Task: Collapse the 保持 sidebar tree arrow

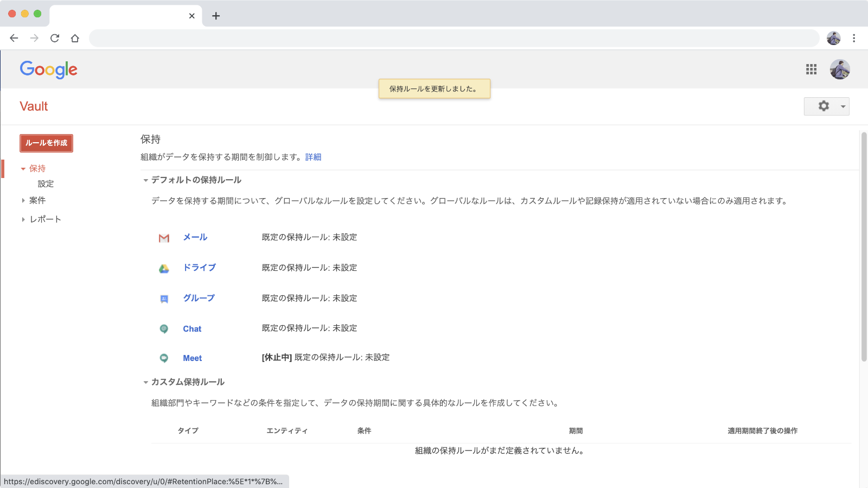Action: tap(23, 169)
